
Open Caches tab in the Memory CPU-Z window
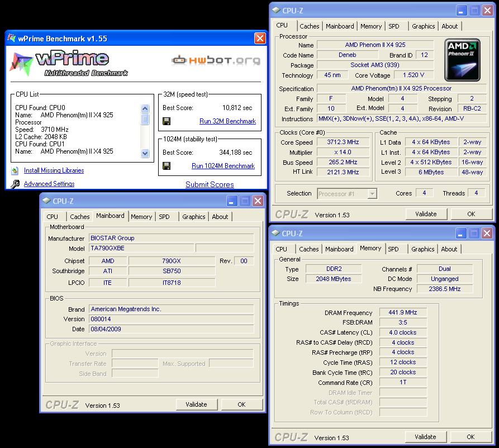(308, 249)
